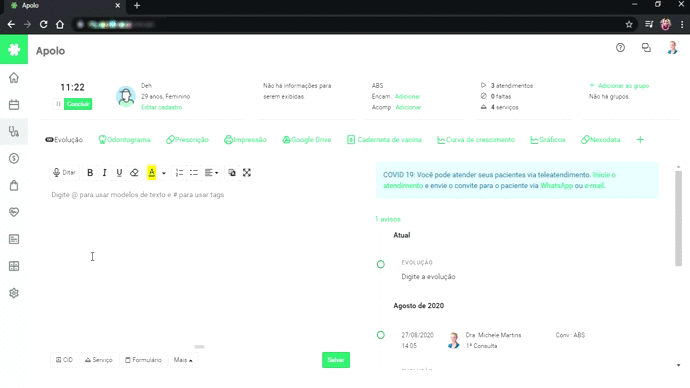The height and width of the screenshot is (388, 690).
Task: Toggle italic formatting
Action: click(x=104, y=173)
